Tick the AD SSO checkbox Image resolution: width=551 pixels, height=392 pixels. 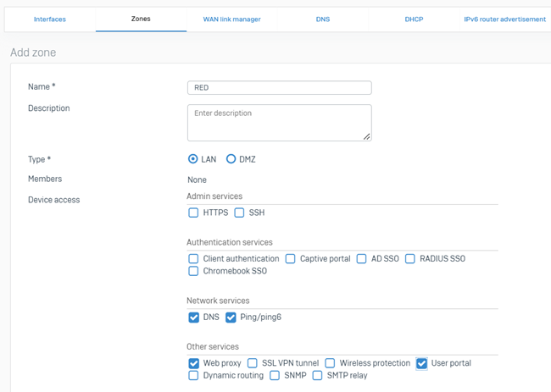(361, 258)
